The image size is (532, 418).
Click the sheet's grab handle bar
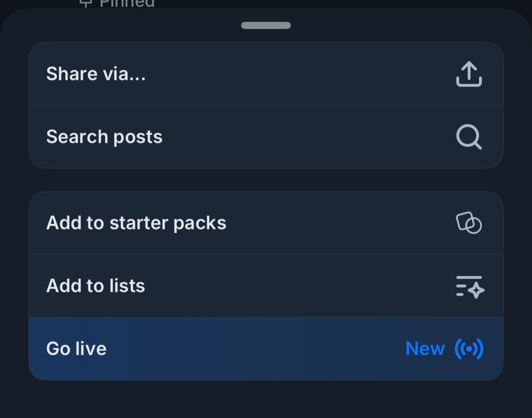click(266, 26)
